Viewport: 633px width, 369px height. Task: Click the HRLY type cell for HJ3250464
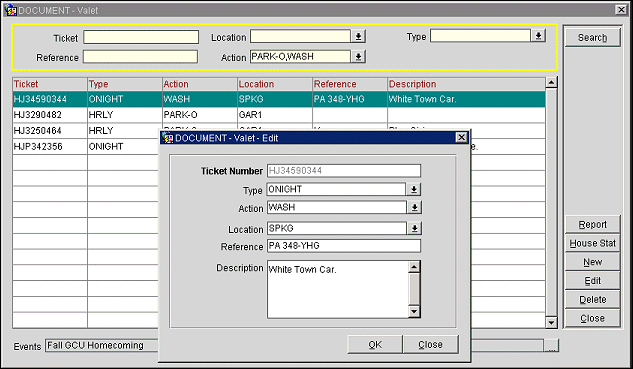click(124, 131)
